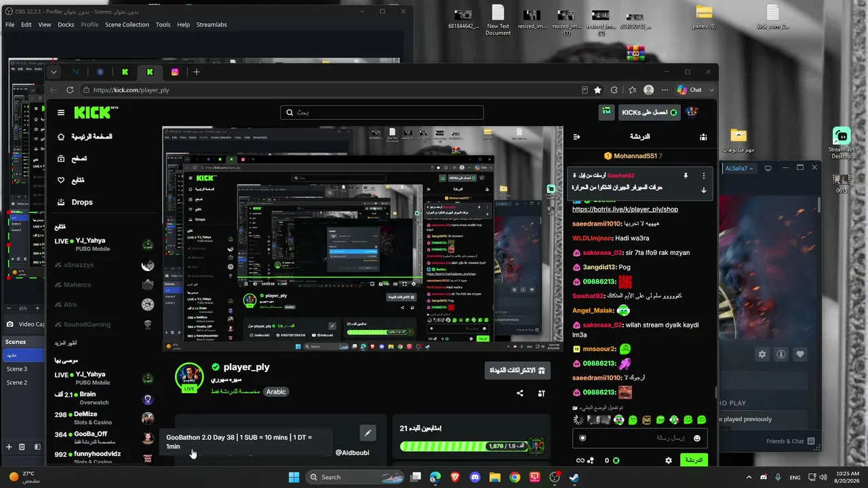This screenshot has width=868, height=488.
Task: Open the OBS Edit menu
Action: click(26, 24)
